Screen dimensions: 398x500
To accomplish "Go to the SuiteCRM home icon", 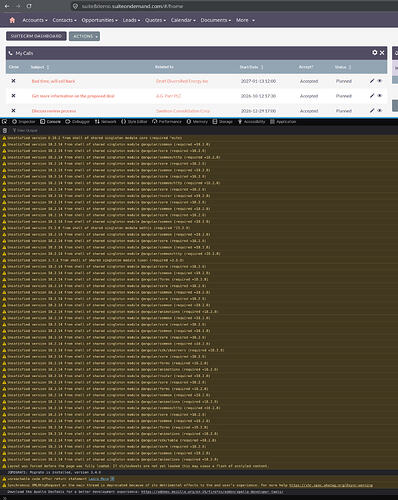I will click(12, 20).
